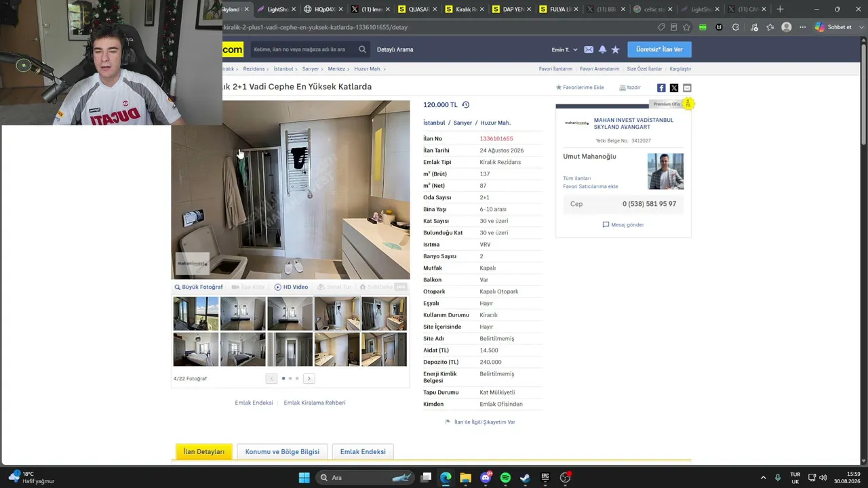Select the first thumbnail with window view
868x488 pixels.
(x=196, y=314)
